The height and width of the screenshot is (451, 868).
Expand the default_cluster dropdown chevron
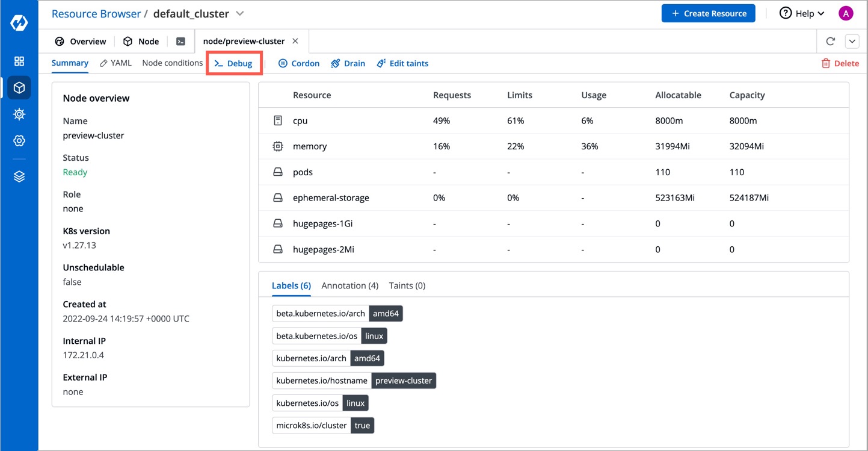[240, 13]
